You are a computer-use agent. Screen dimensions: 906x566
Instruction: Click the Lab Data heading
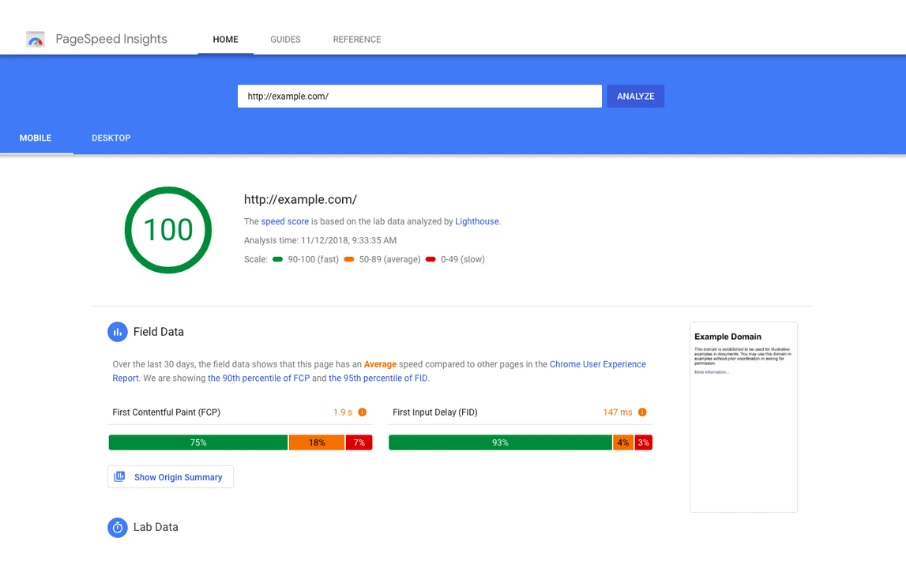coord(156,527)
